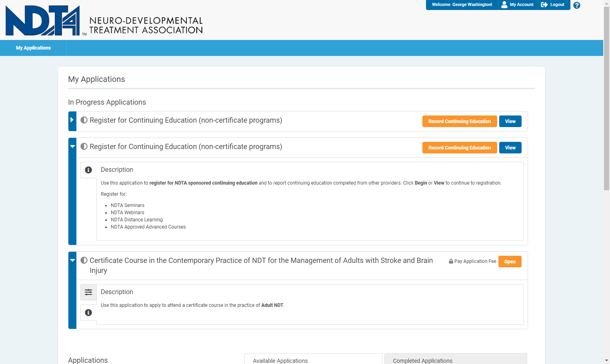Click the status icon on the expanded Register row
The image size is (610, 364).
click(84, 147)
